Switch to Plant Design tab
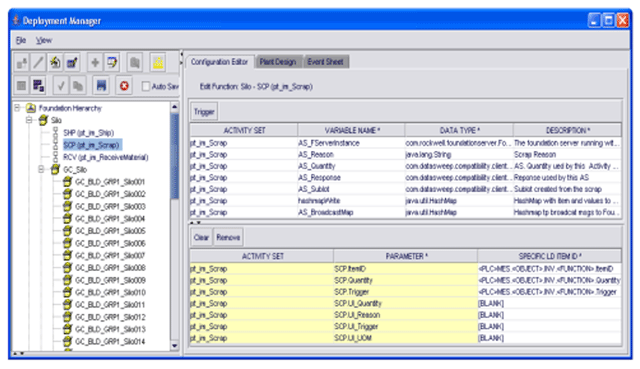640x369 pixels. (278, 62)
